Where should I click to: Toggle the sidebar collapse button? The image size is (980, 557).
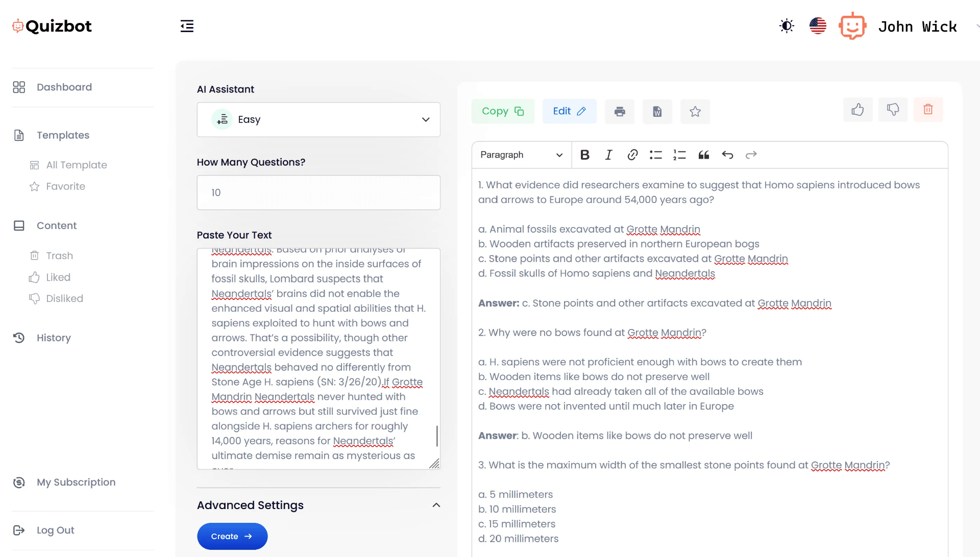tap(187, 26)
